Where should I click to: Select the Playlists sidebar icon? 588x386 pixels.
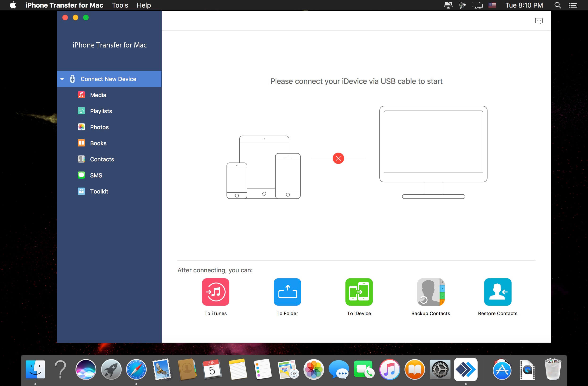(81, 111)
